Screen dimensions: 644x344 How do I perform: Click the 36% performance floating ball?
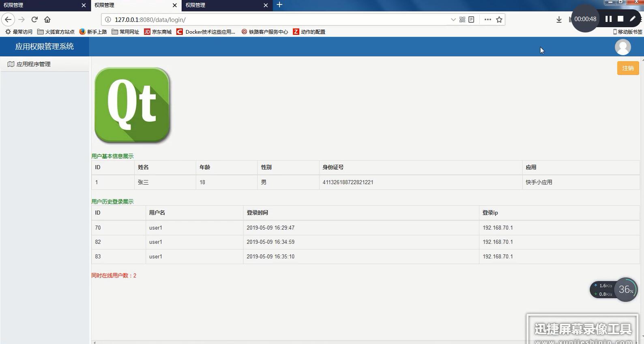[x=625, y=290]
